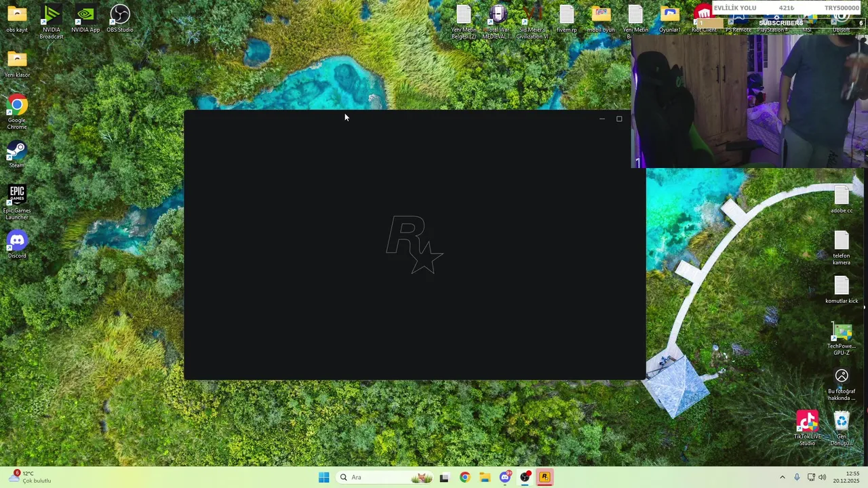Open the mobil oyun folder
Screen dimensions: 868x488
[x=601, y=19]
